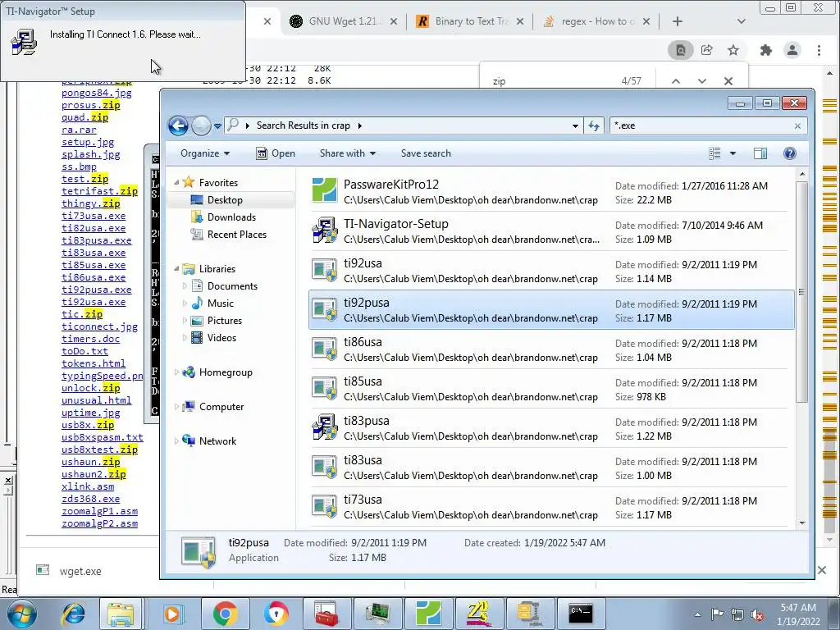The height and width of the screenshot is (630, 840).
Task: Open the Windows Start menu
Action: click(x=21, y=614)
